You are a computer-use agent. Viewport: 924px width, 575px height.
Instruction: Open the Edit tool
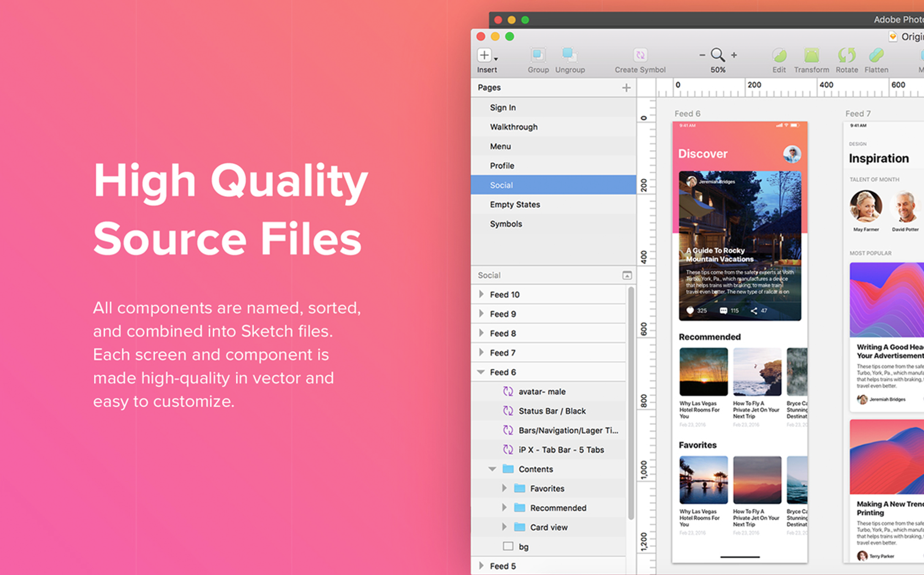pos(778,57)
